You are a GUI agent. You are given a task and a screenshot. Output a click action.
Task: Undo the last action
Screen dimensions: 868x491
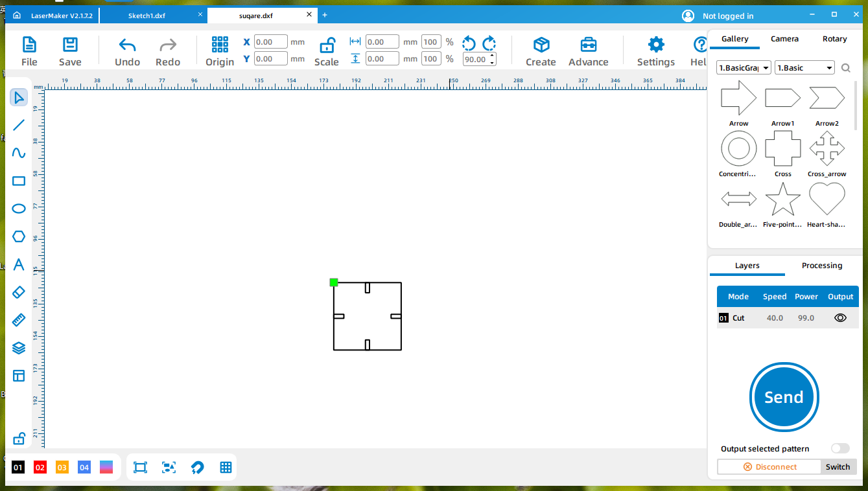click(x=127, y=45)
